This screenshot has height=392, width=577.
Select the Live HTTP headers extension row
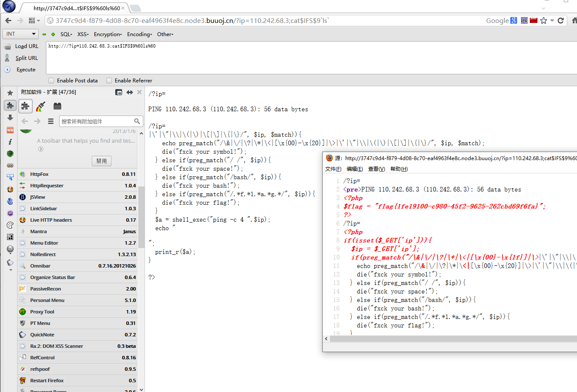pyautogui.click(x=78, y=220)
